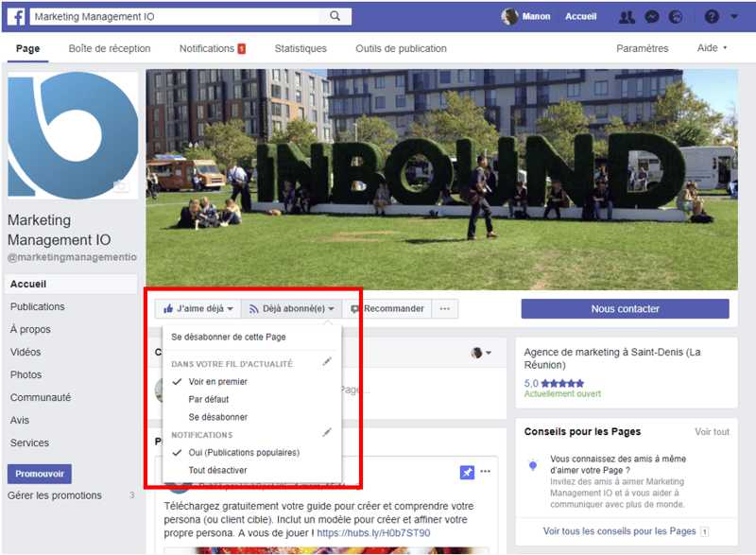Click the lightbulb tips icon
756x555 pixels.
(533, 465)
